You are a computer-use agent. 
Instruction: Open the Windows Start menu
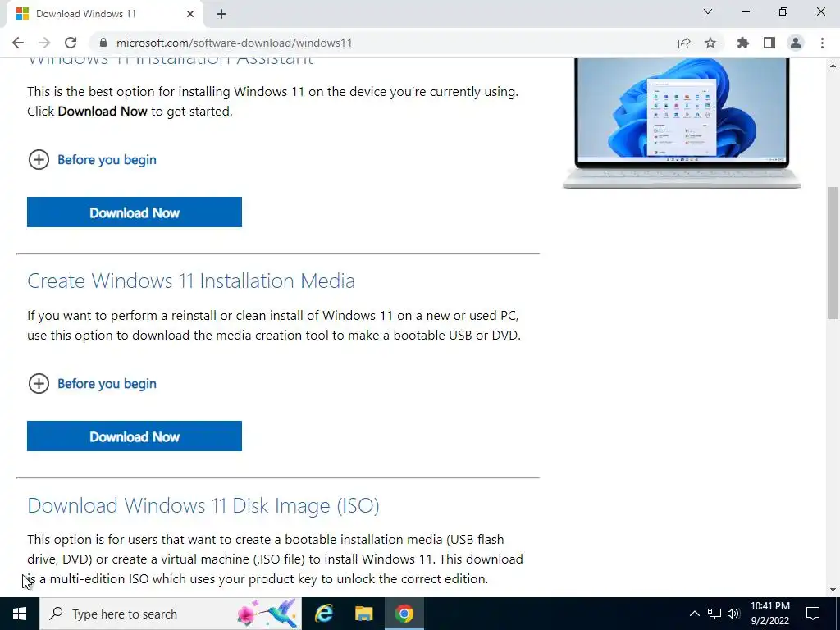coord(20,614)
